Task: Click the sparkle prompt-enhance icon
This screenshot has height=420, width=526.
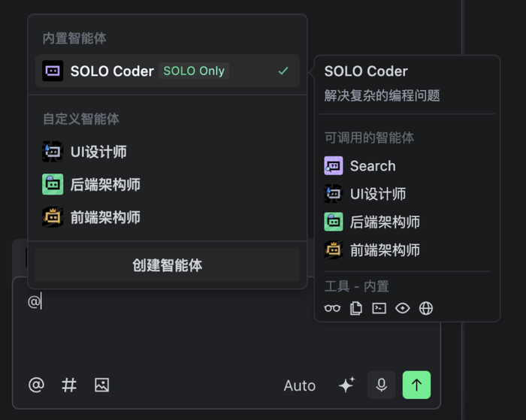Action: [346, 385]
